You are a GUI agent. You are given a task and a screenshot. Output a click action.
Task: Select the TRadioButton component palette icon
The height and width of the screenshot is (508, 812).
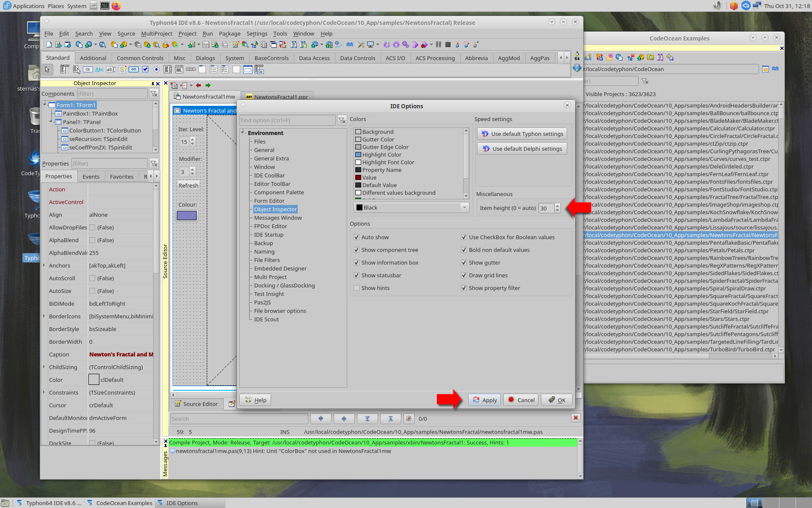156,69
